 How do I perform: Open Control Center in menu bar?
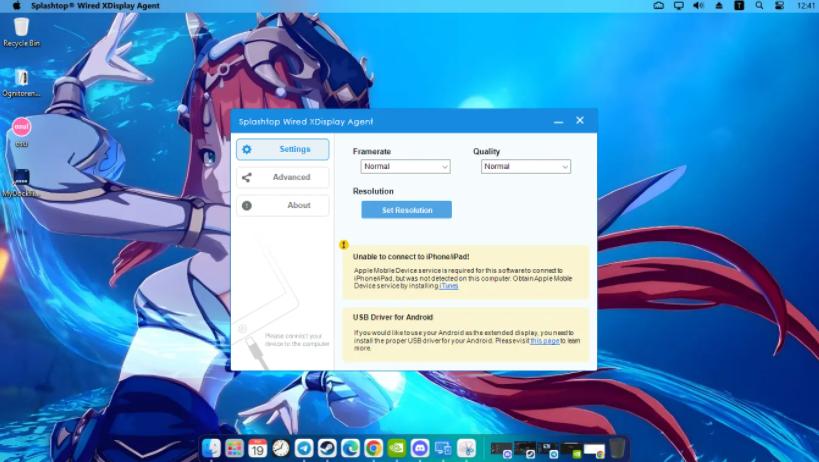pyautogui.click(x=779, y=6)
